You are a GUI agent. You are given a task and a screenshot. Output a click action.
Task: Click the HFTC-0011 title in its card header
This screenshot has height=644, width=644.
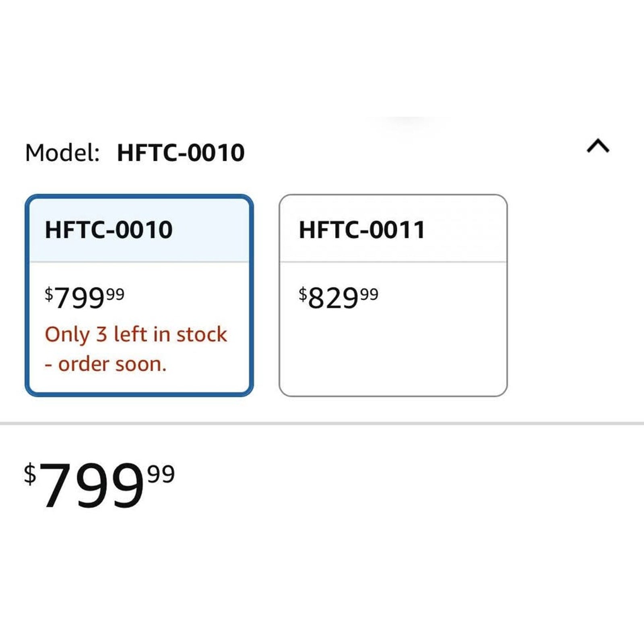click(x=362, y=230)
